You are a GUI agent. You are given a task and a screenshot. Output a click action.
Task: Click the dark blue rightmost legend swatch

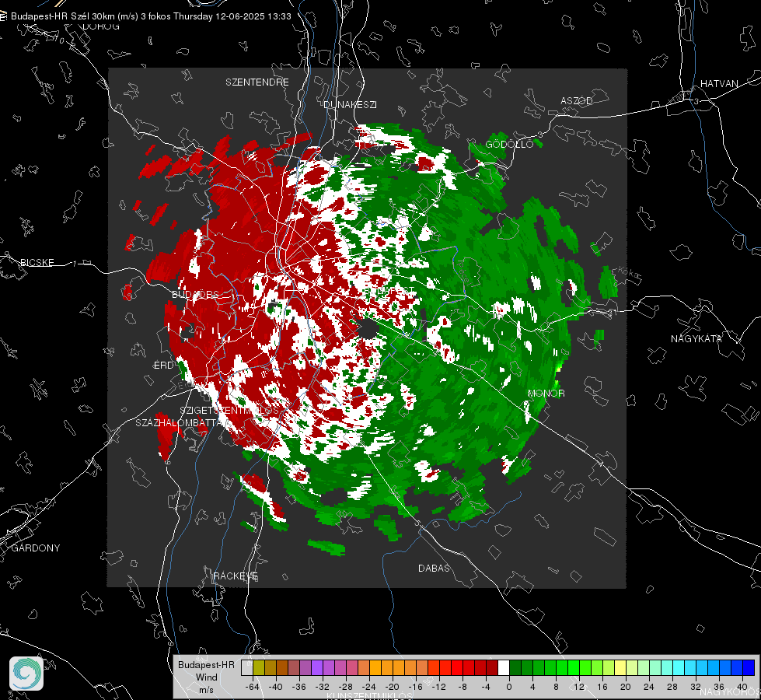[749, 667]
